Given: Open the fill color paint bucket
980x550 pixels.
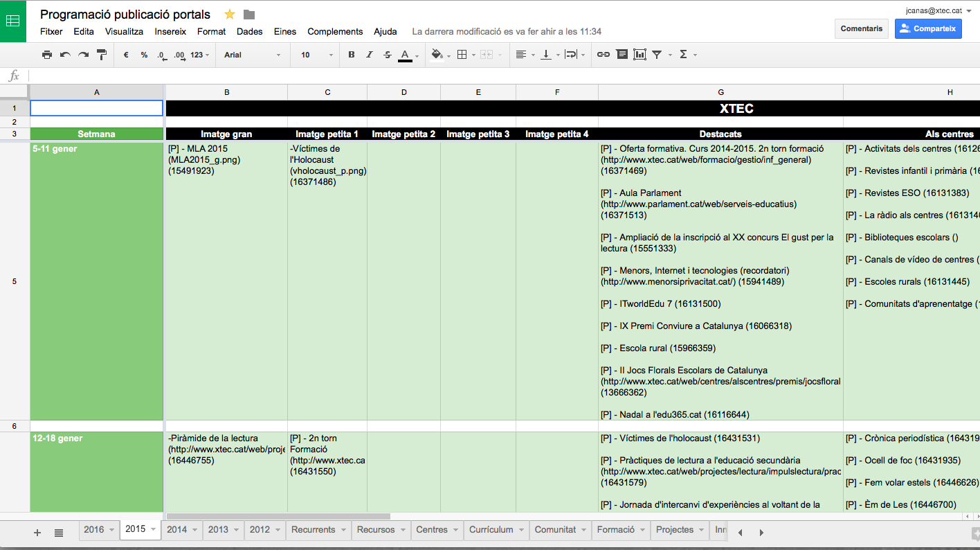Looking at the screenshot, I should (x=437, y=55).
